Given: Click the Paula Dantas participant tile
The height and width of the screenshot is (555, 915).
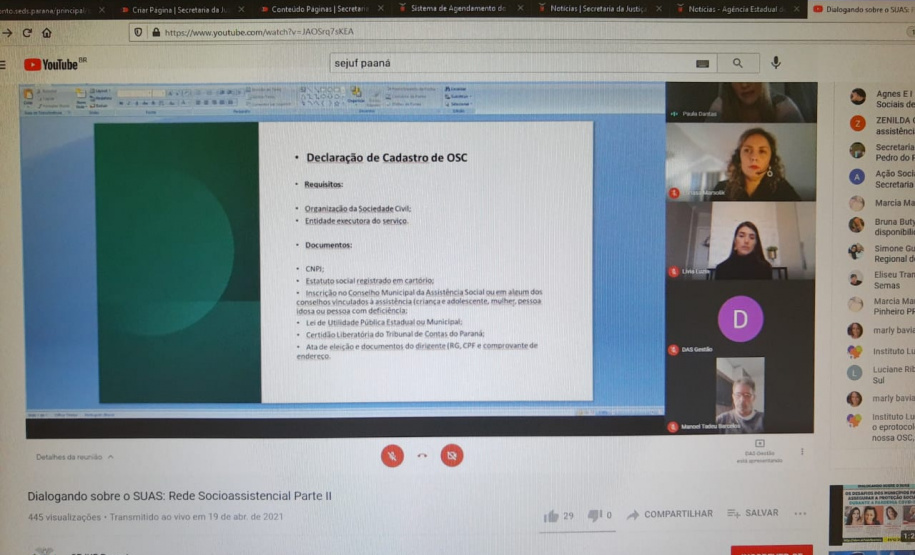Looking at the screenshot, I should 741,102.
